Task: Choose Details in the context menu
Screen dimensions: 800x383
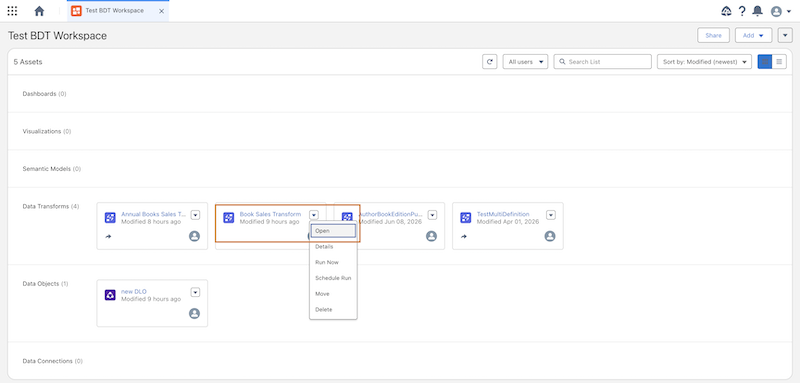Action: [333, 246]
